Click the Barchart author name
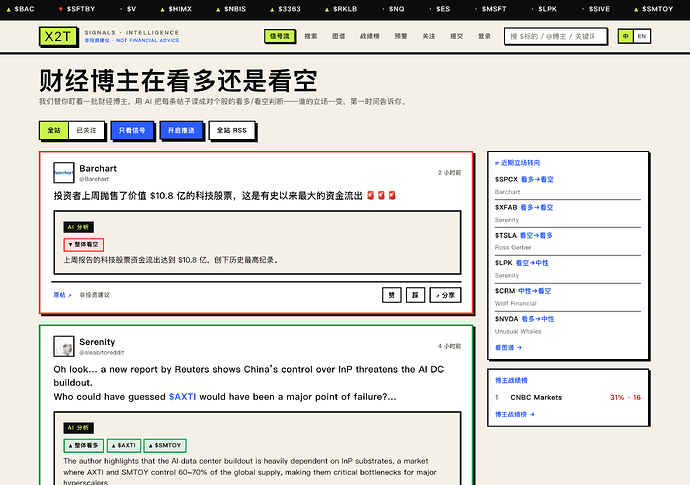 pyautogui.click(x=98, y=169)
